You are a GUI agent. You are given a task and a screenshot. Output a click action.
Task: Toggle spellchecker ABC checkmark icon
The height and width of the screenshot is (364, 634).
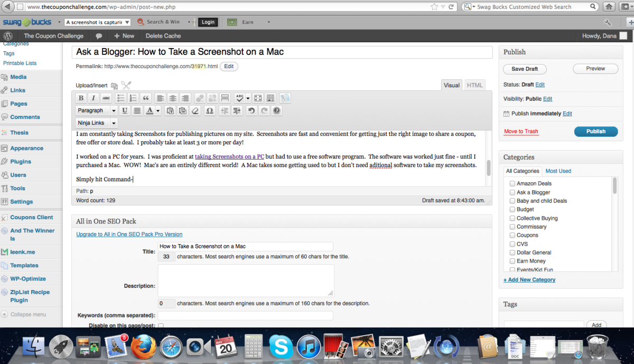240,98
